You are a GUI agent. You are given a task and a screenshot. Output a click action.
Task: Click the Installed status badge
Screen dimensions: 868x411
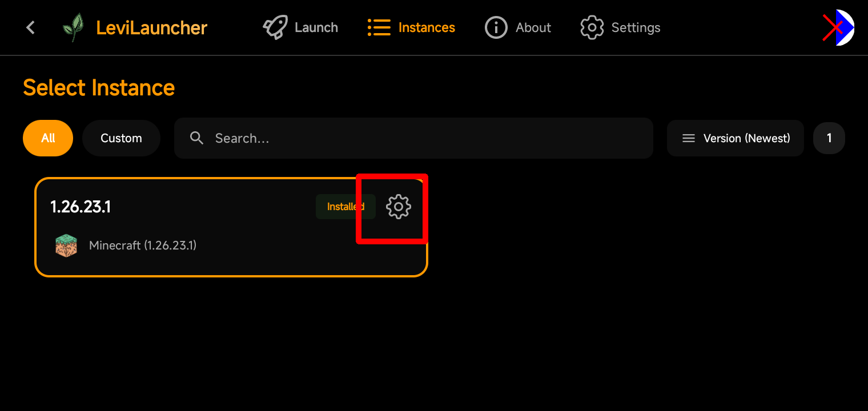(x=345, y=207)
